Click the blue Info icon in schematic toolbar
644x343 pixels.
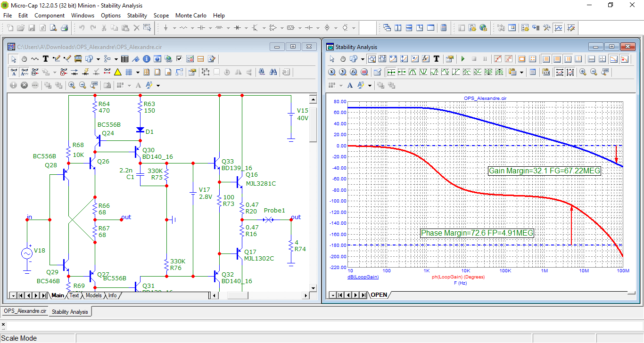point(146,59)
